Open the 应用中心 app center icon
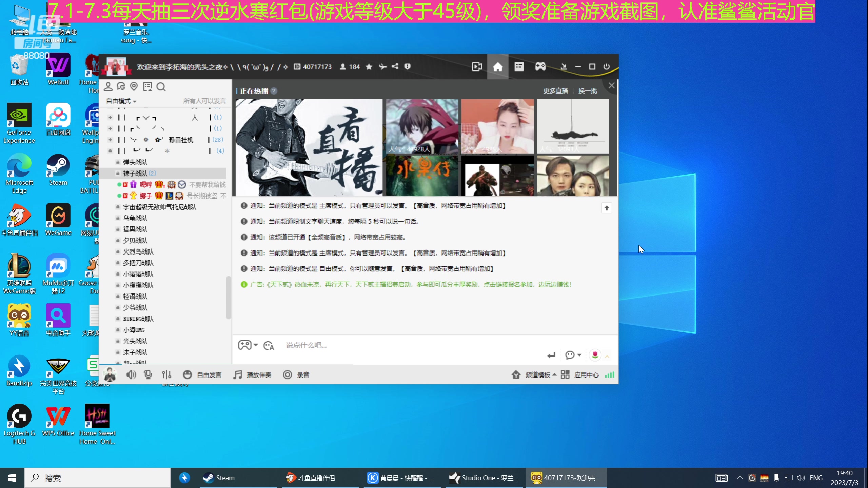Screen dimensions: 868x488 (565, 374)
